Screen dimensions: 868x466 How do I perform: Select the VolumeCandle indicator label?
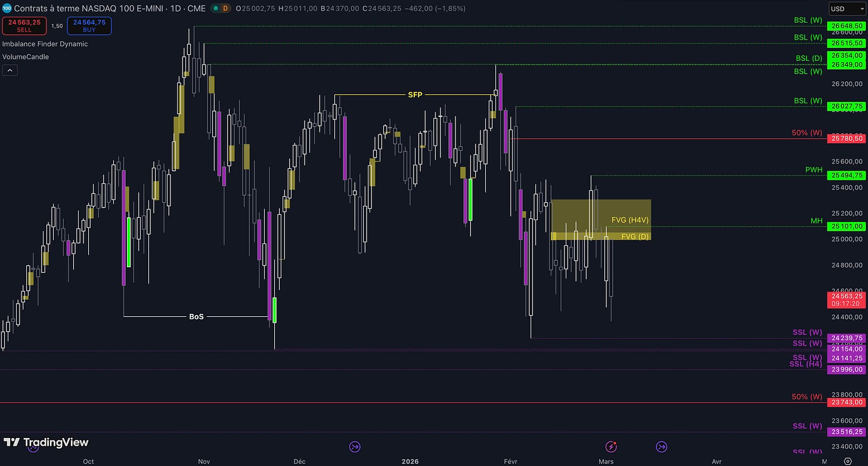(x=26, y=57)
